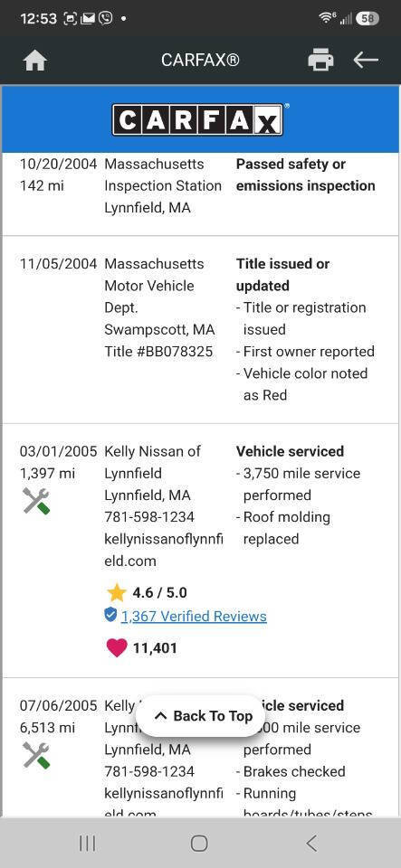Print the CARFAX report via printer icon

pyautogui.click(x=320, y=60)
